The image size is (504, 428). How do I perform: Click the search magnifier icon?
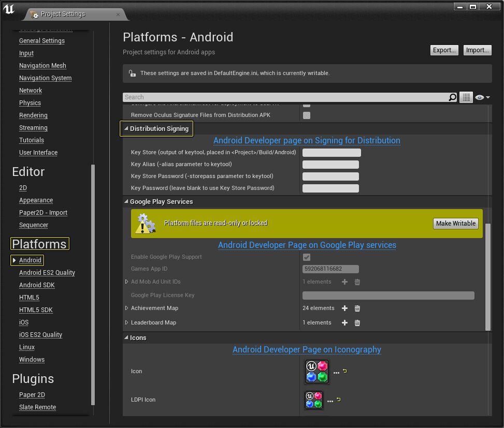452,97
